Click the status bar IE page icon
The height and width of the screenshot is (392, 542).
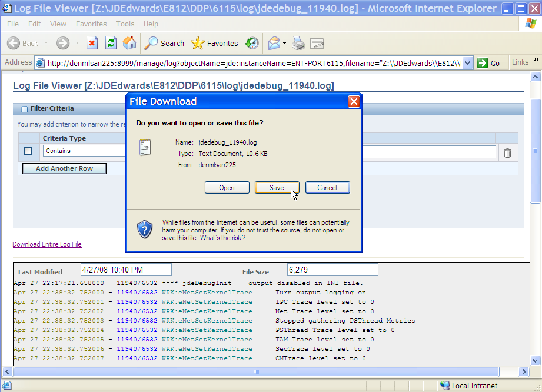(x=7, y=386)
